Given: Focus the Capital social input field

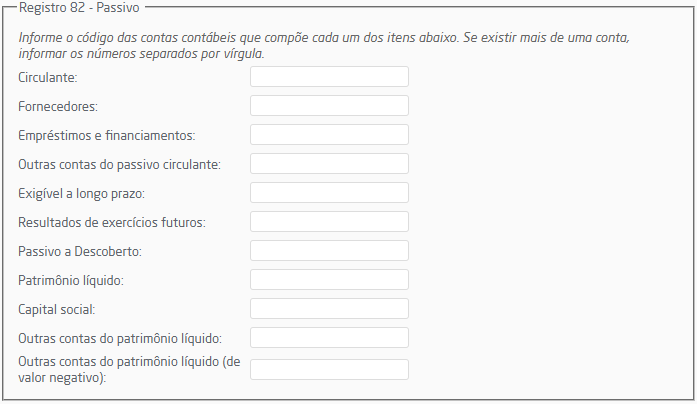Looking at the screenshot, I should [329, 309].
